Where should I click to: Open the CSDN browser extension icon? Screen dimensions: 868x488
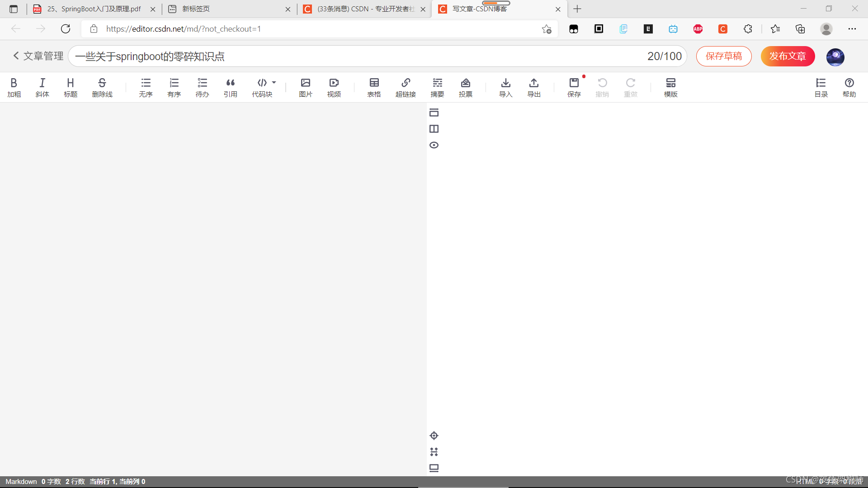coord(723,29)
